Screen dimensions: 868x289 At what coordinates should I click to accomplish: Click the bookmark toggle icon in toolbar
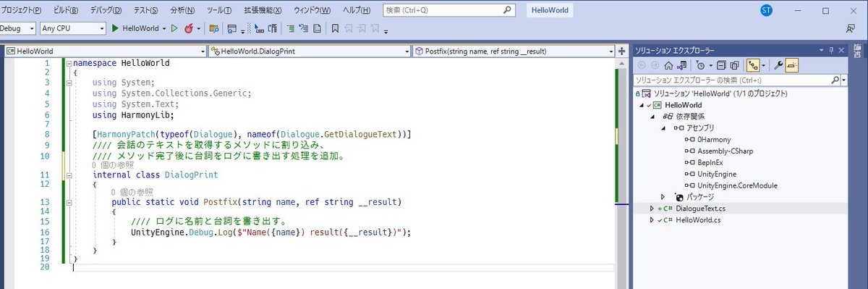[335, 28]
